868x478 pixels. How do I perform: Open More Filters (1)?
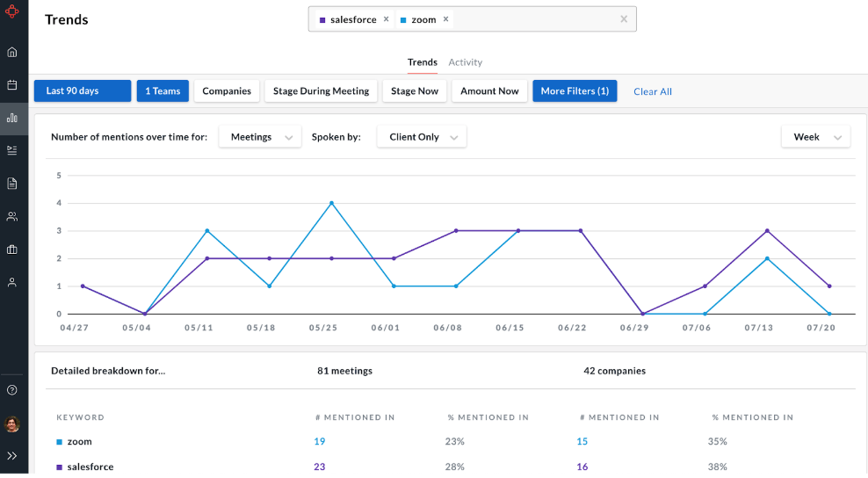575,91
